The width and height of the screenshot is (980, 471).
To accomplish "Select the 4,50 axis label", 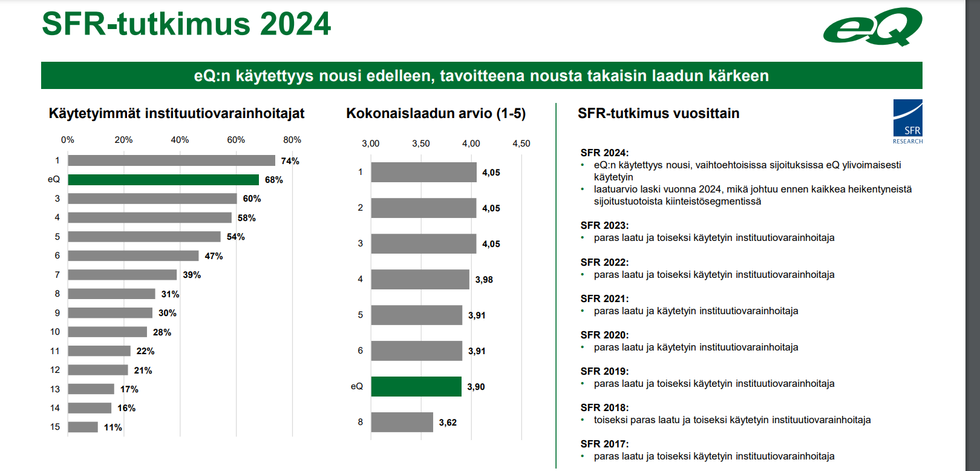I will (x=521, y=143).
